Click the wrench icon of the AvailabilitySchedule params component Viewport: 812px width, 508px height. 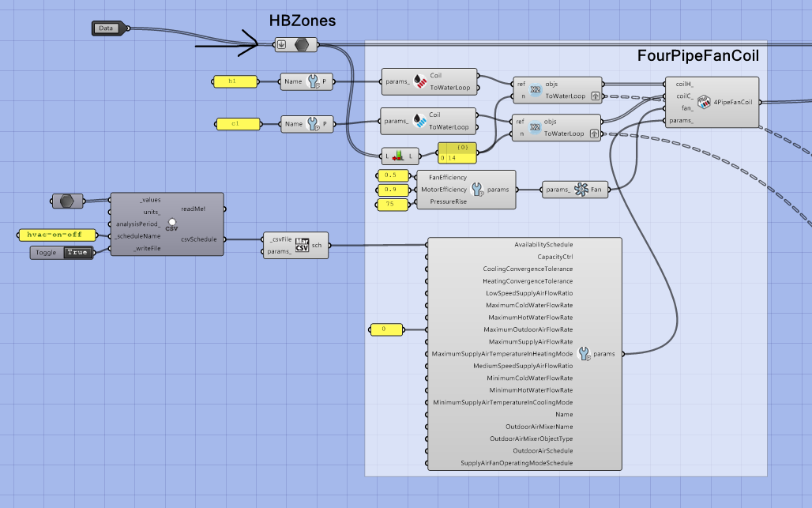pos(585,354)
